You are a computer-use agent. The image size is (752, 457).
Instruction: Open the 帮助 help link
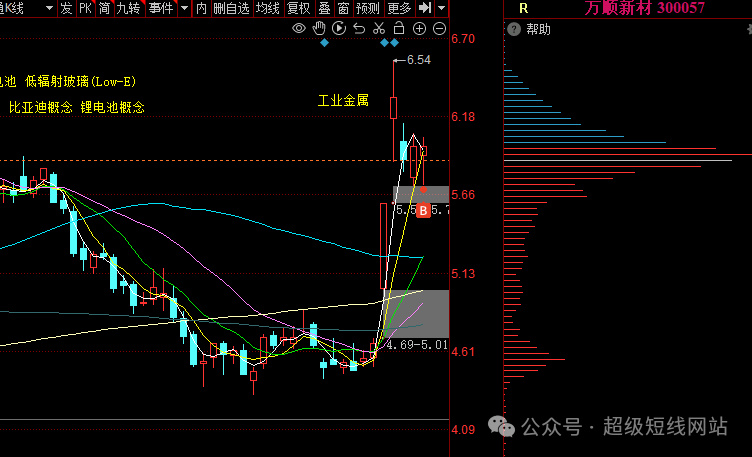tap(538, 29)
